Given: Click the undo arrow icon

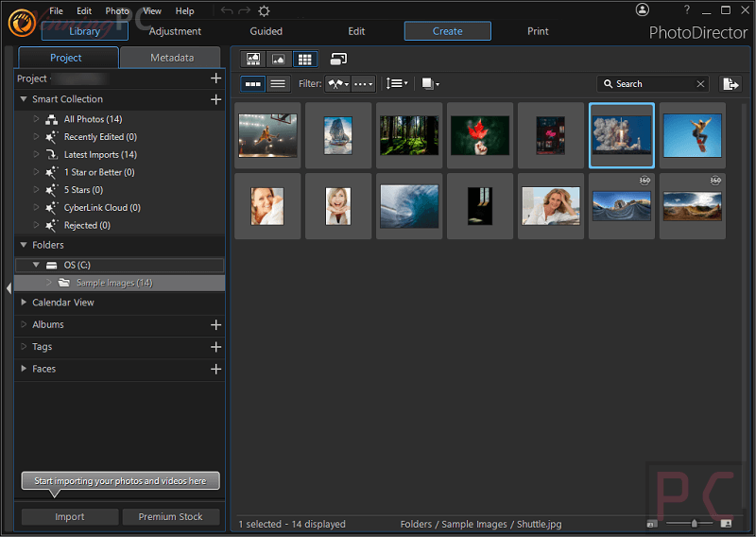Looking at the screenshot, I should (x=227, y=10).
